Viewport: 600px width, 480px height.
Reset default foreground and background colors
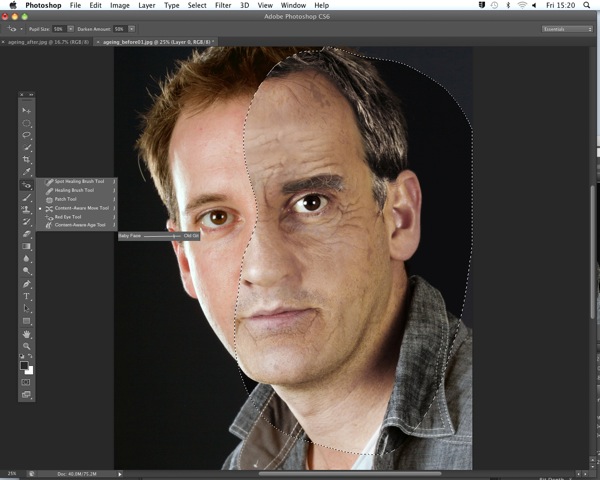22,356
